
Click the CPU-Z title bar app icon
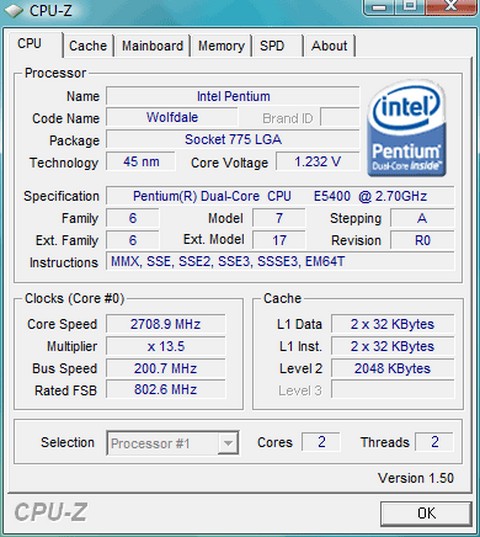point(13,10)
